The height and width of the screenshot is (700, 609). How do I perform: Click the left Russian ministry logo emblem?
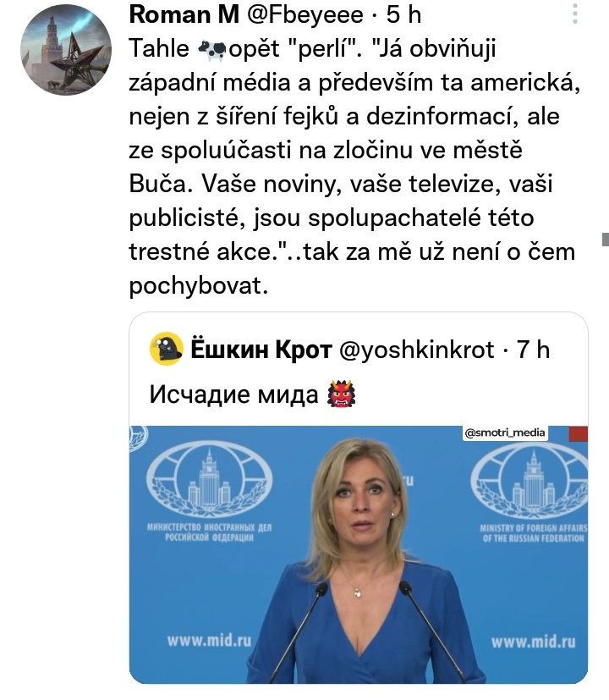click(209, 476)
